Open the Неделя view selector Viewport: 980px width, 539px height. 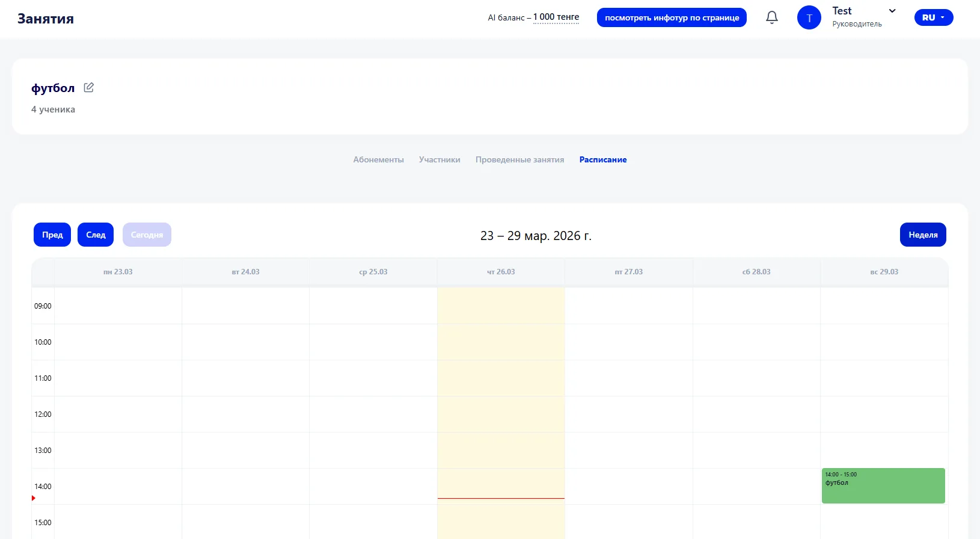[x=923, y=235]
